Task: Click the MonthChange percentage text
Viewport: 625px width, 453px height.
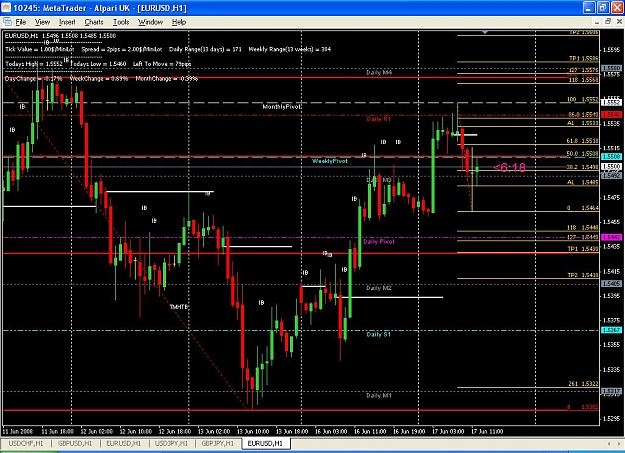Action: [166, 79]
